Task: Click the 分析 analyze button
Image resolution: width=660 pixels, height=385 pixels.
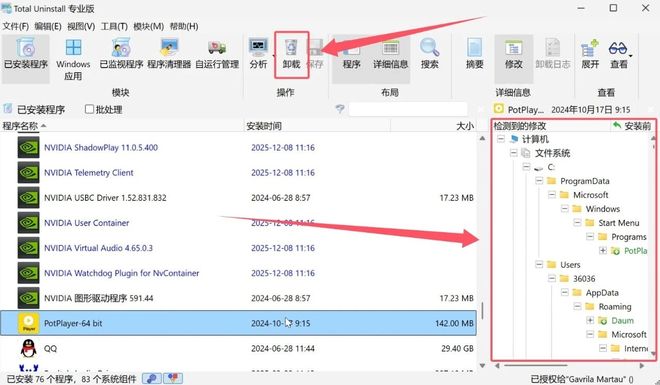Action: [258, 54]
